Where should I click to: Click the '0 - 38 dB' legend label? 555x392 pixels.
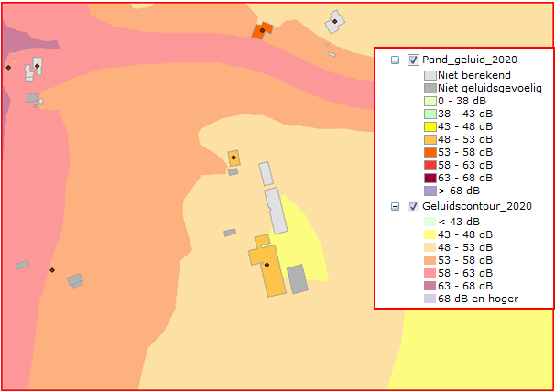coord(462,101)
